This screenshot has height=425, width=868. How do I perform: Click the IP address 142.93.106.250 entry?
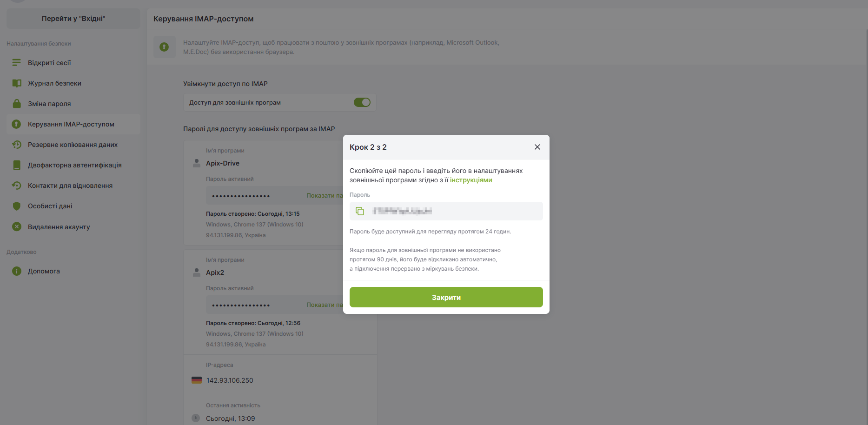click(230, 380)
